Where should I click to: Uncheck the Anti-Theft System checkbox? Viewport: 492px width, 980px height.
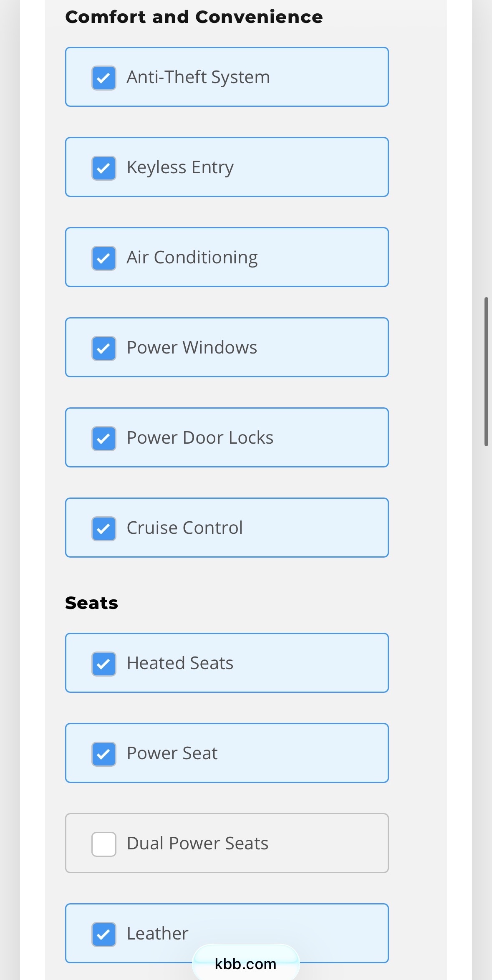[x=104, y=78]
